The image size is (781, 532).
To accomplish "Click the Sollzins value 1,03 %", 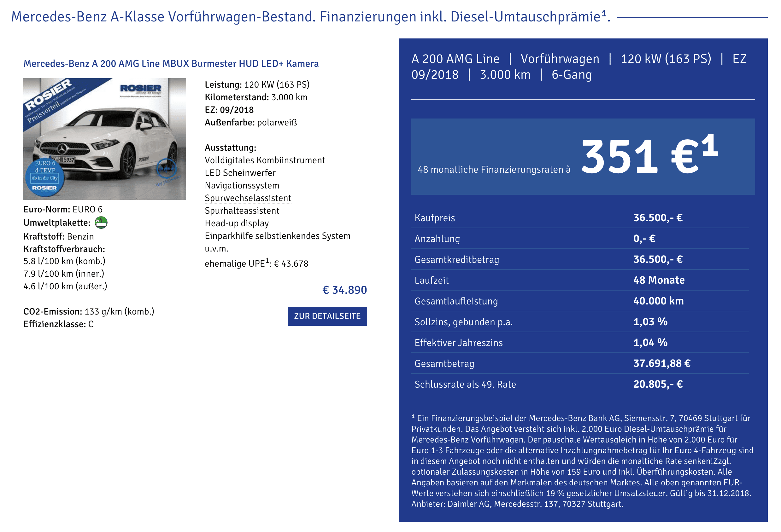I will [650, 322].
